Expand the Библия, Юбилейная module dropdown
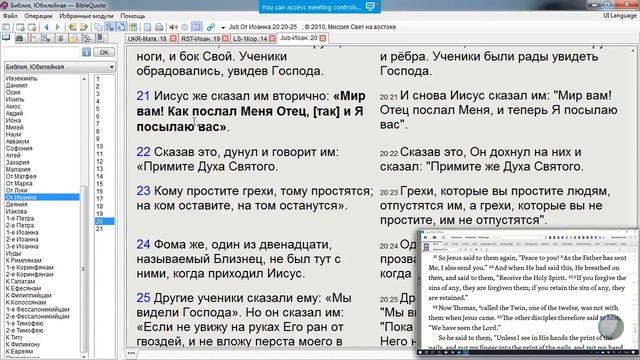The width and height of the screenshot is (640, 360). (111, 67)
